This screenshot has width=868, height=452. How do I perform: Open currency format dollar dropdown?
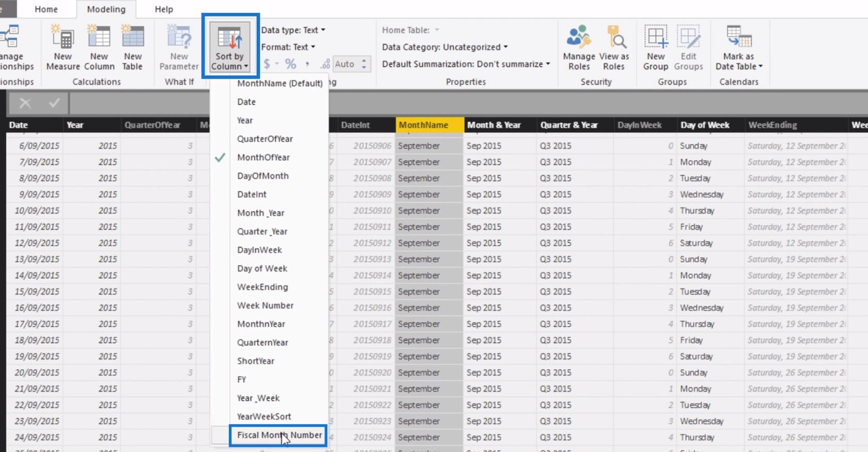point(271,64)
